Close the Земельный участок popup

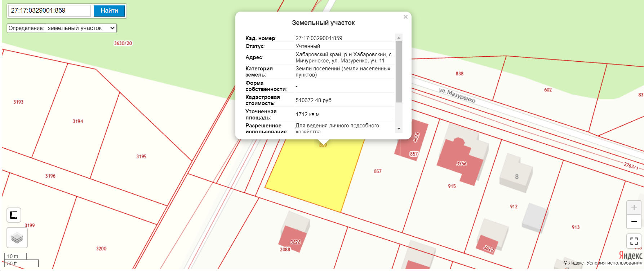tap(405, 17)
